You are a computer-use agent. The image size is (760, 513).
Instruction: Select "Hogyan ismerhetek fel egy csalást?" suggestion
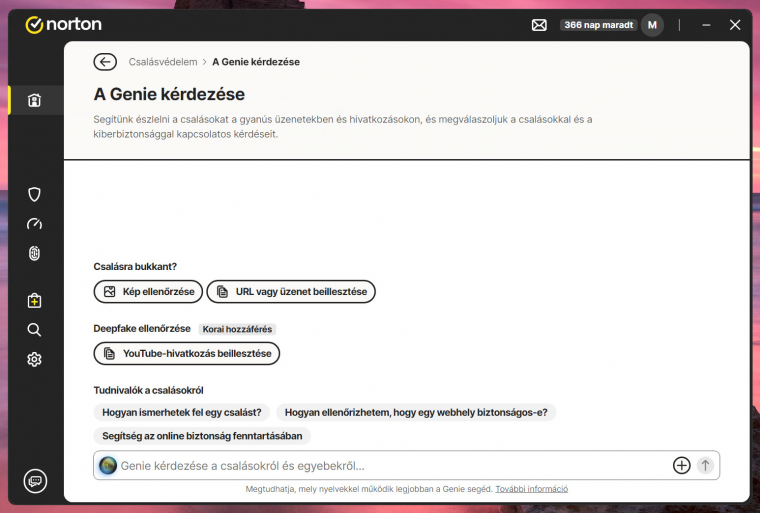pos(182,412)
